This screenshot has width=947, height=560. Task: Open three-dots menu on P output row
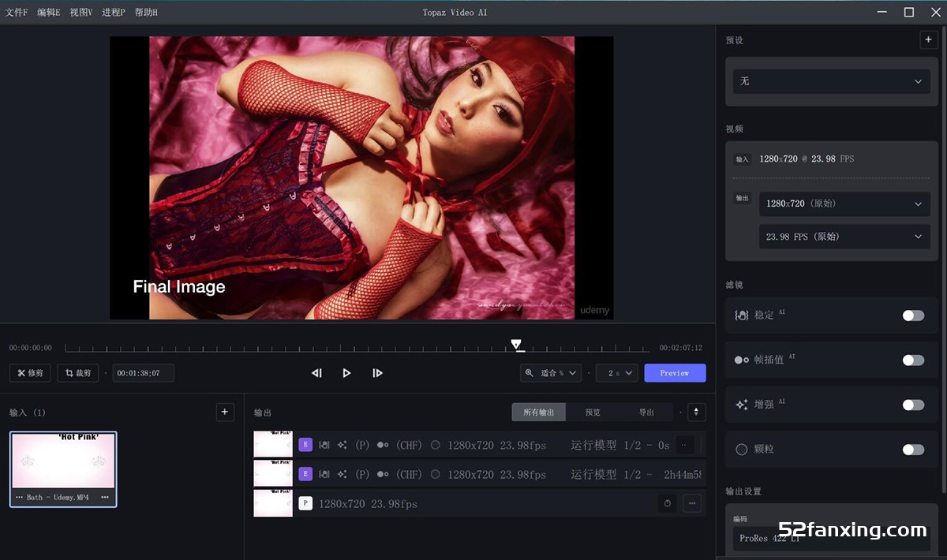tap(692, 503)
